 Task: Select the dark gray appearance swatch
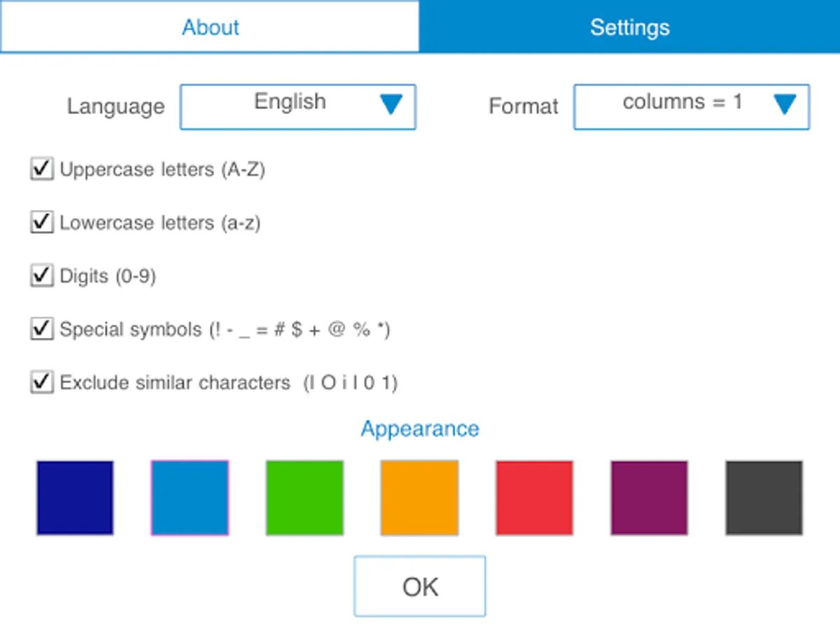pos(764,498)
